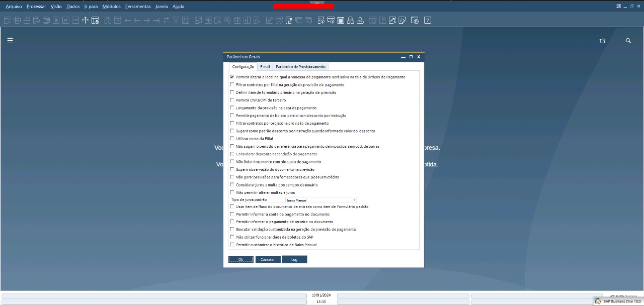This screenshot has width=644, height=306.
Task: Switch to the E-mail tab
Action: pos(265,67)
